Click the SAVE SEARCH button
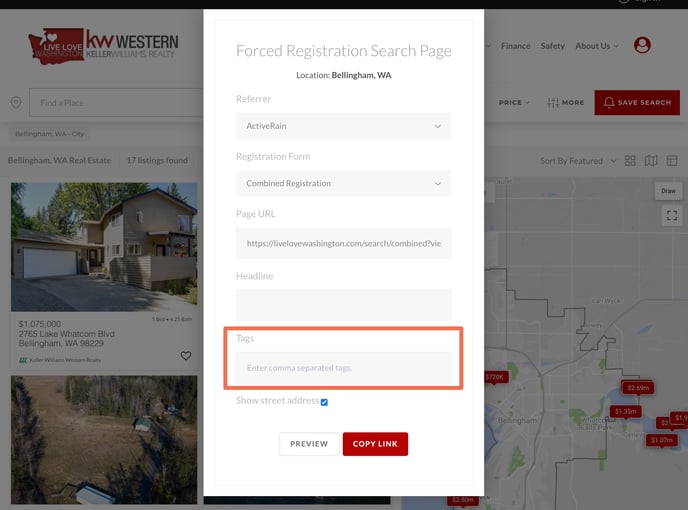Image resolution: width=688 pixels, height=510 pixels. [x=637, y=103]
